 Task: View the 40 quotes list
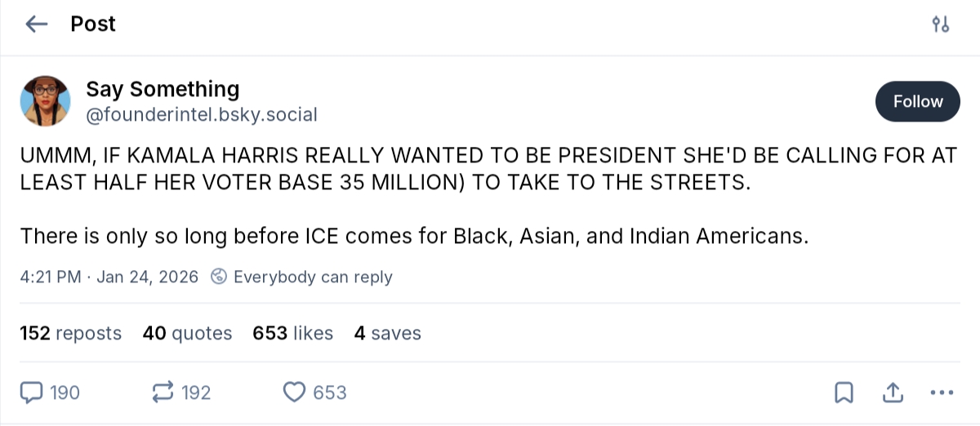pyautogui.click(x=187, y=333)
